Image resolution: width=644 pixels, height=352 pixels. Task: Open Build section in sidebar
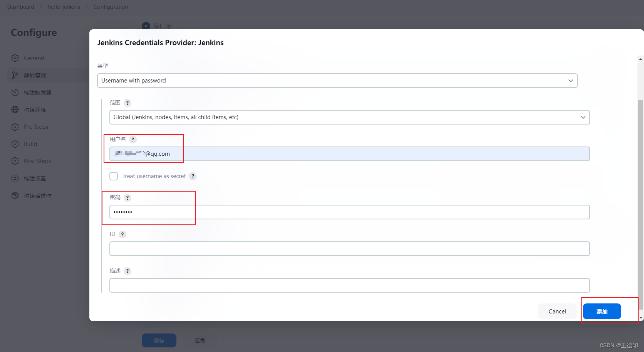[x=30, y=144]
